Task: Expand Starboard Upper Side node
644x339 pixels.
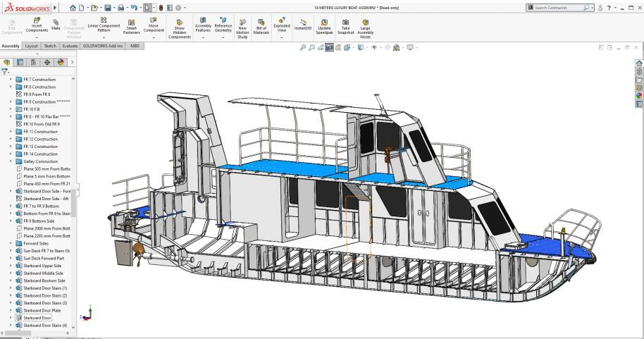Action: coord(11,266)
